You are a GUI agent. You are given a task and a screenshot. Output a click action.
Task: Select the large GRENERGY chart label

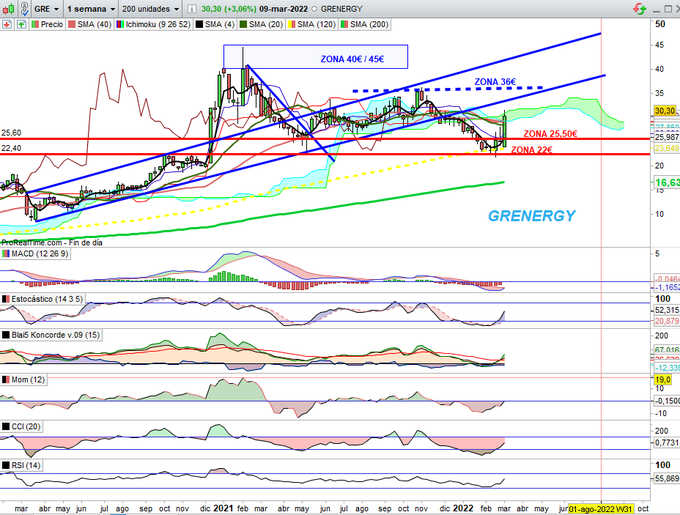532,215
